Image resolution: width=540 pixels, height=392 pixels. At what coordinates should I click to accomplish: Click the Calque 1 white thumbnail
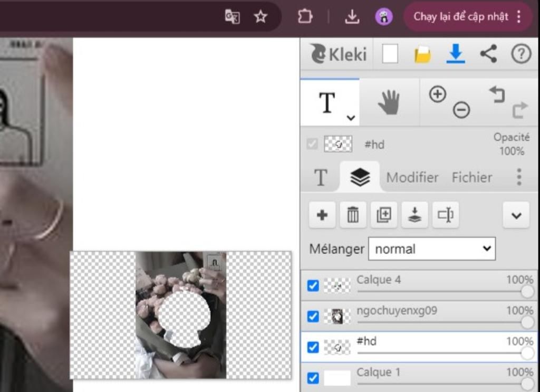coord(337,378)
